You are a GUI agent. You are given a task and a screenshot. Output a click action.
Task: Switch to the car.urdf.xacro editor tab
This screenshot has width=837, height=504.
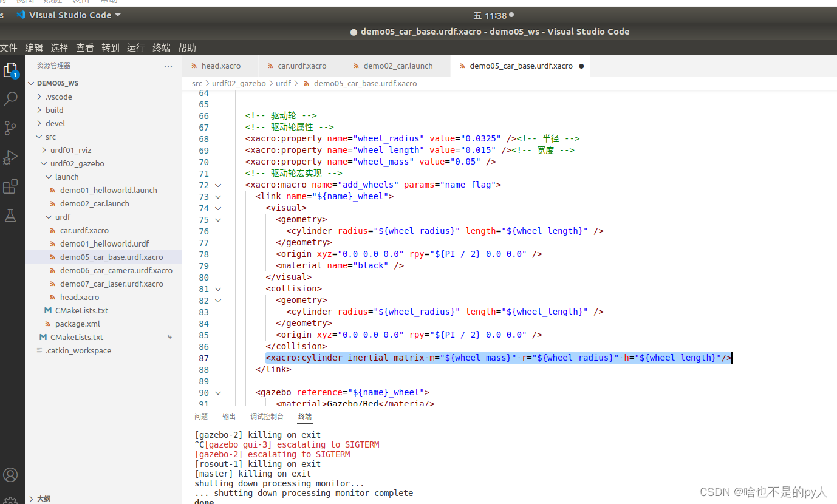click(301, 66)
